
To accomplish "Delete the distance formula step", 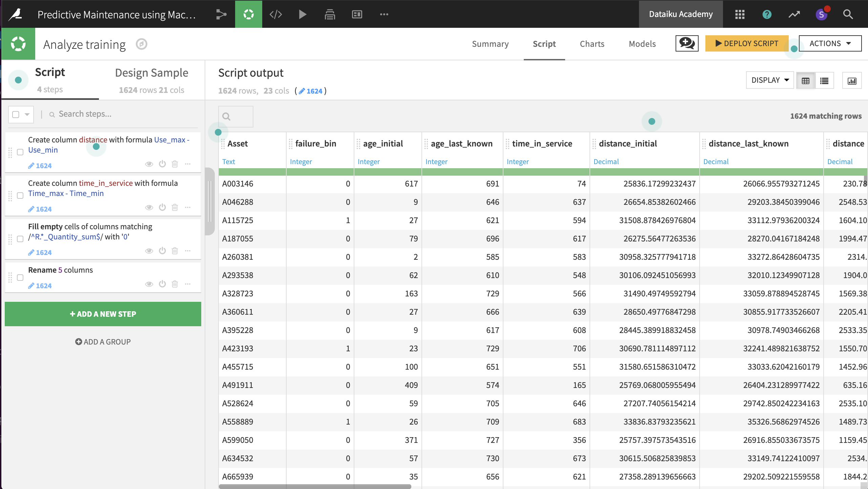I will click(x=175, y=164).
